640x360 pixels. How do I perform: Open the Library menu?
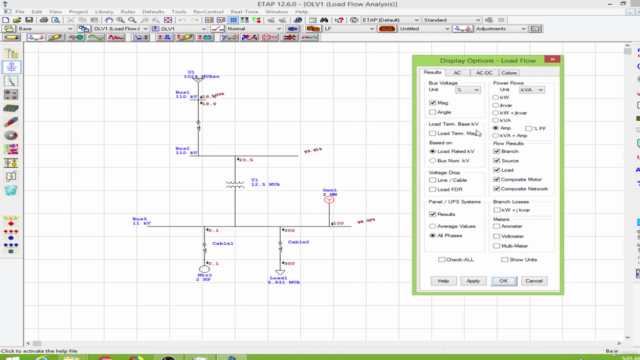coord(104,12)
